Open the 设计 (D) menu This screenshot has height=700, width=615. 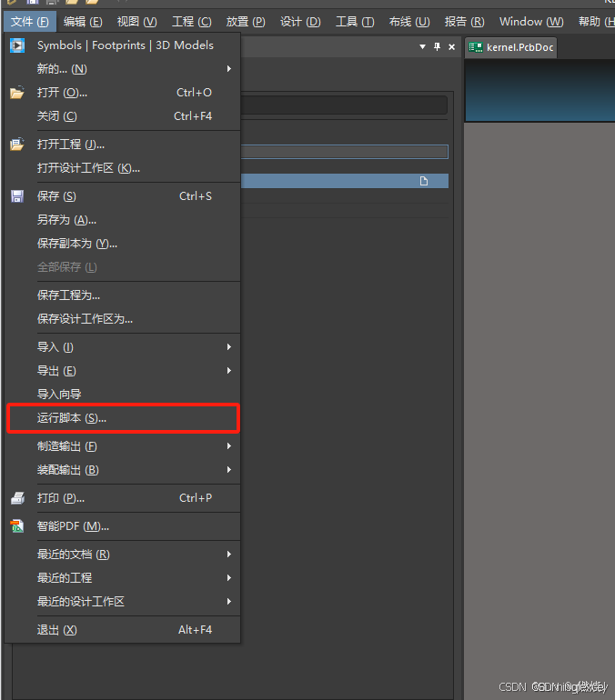point(300,22)
